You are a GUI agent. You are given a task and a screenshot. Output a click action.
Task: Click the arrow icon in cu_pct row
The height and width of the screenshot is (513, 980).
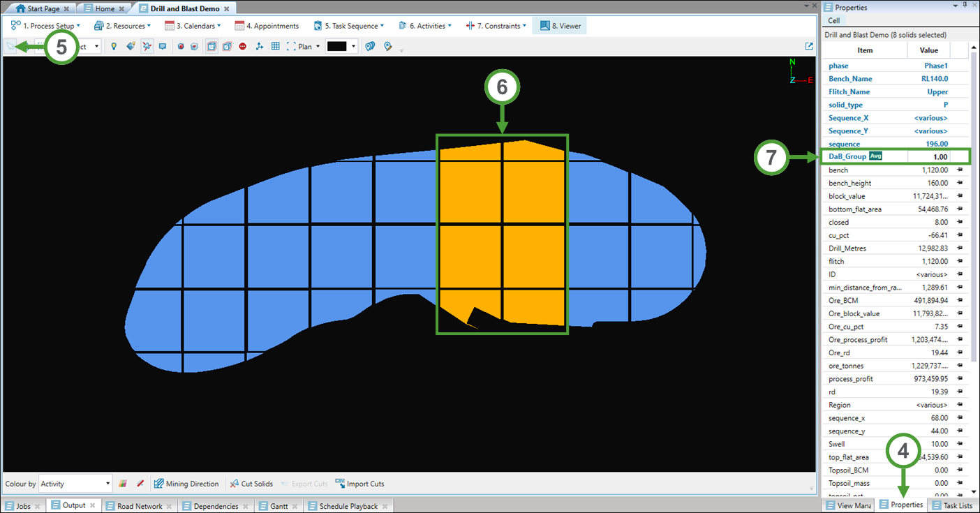960,235
